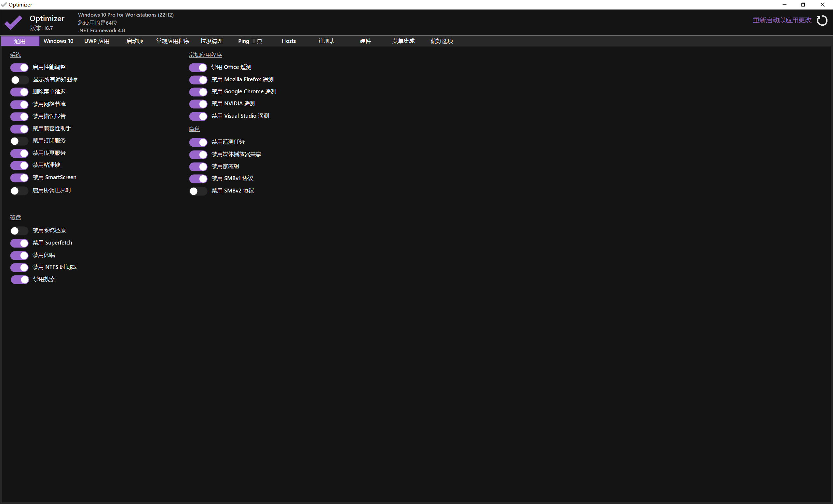This screenshot has height=504, width=833.
Task: Enable 显示所有通知图标 switch
Action: tap(19, 80)
